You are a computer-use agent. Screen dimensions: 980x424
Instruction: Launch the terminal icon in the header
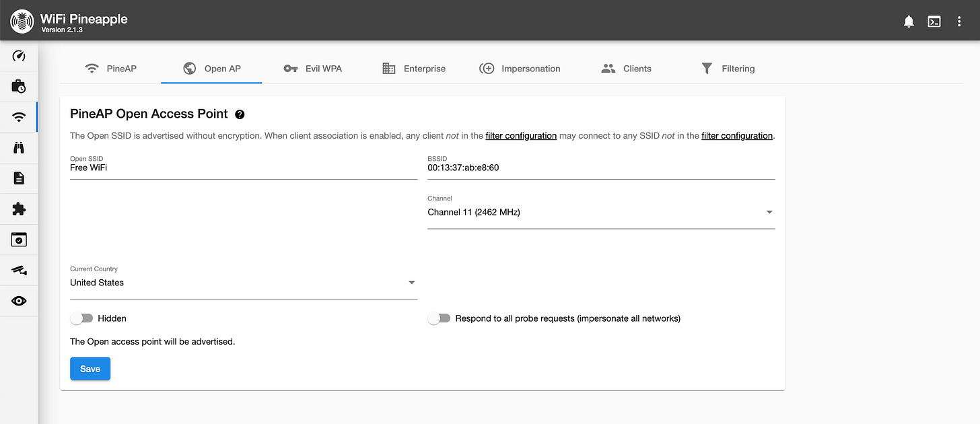(934, 21)
